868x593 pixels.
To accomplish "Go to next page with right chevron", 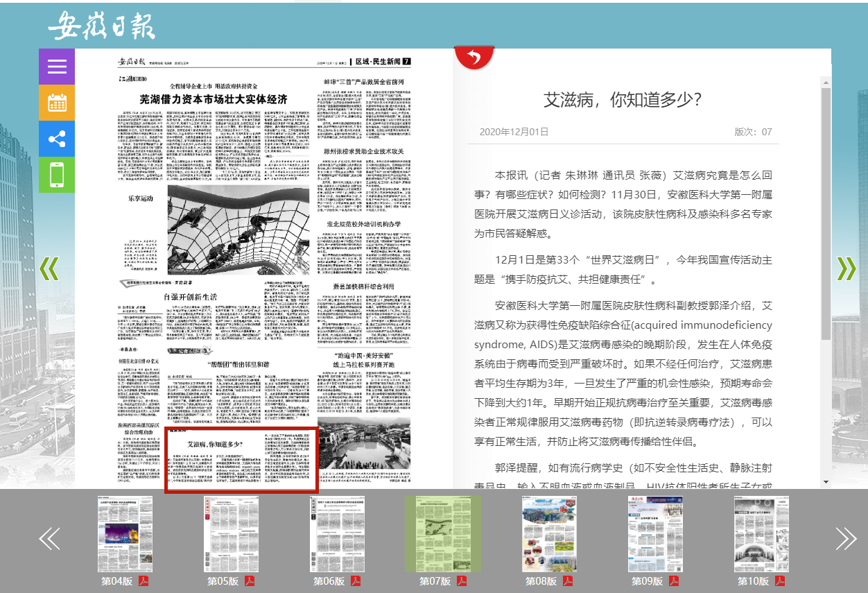I will coord(847,269).
